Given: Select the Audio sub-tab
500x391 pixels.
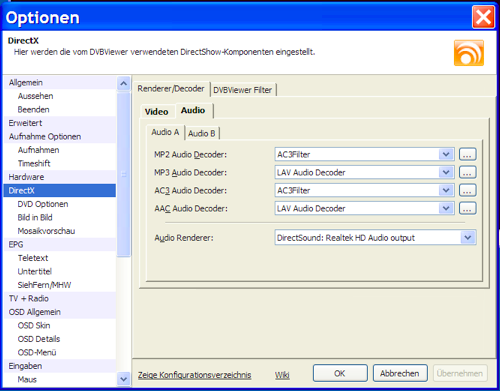Looking at the screenshot, I should [193, 110].
